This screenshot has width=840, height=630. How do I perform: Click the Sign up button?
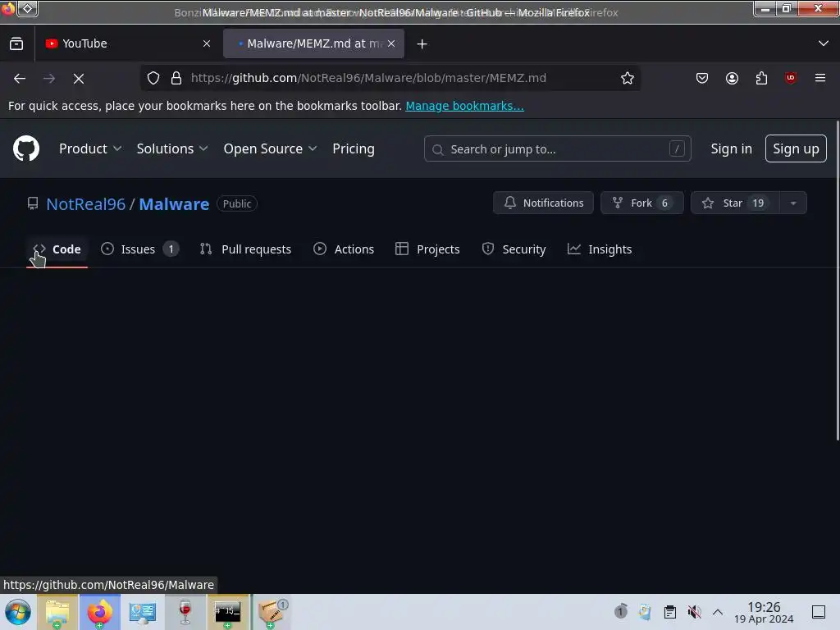coord(796,148)
